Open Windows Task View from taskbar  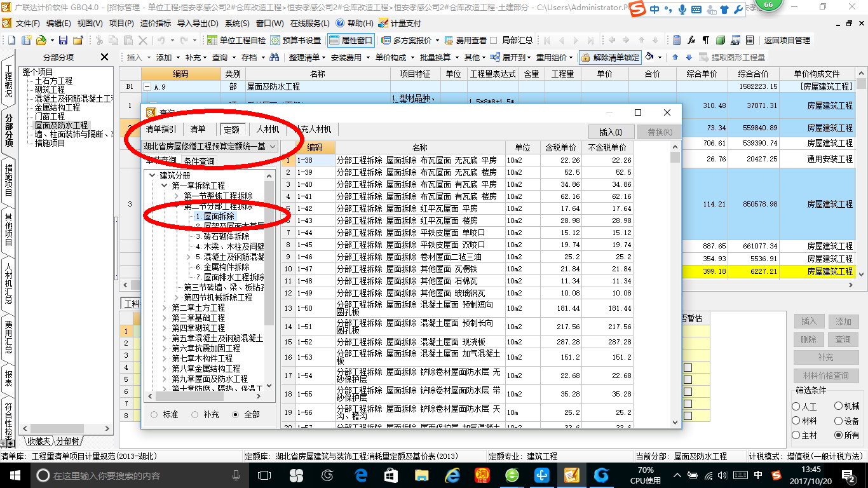(x=264, y=475)
